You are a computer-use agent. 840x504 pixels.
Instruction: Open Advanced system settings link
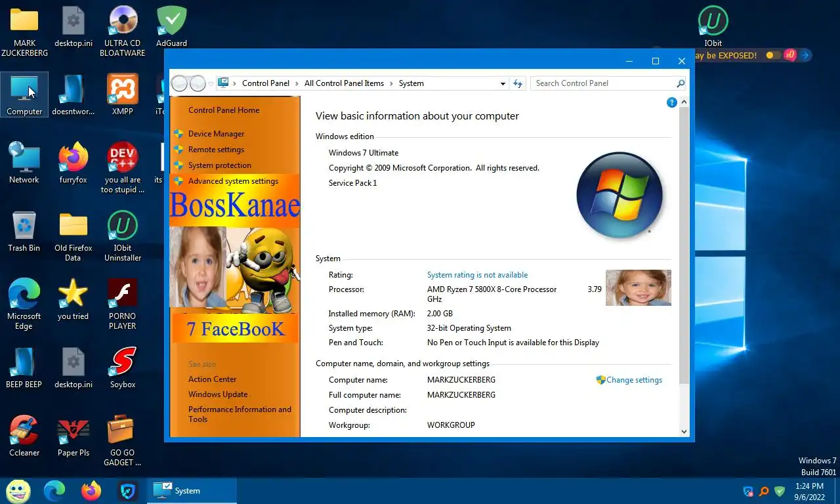click(233, 181)
